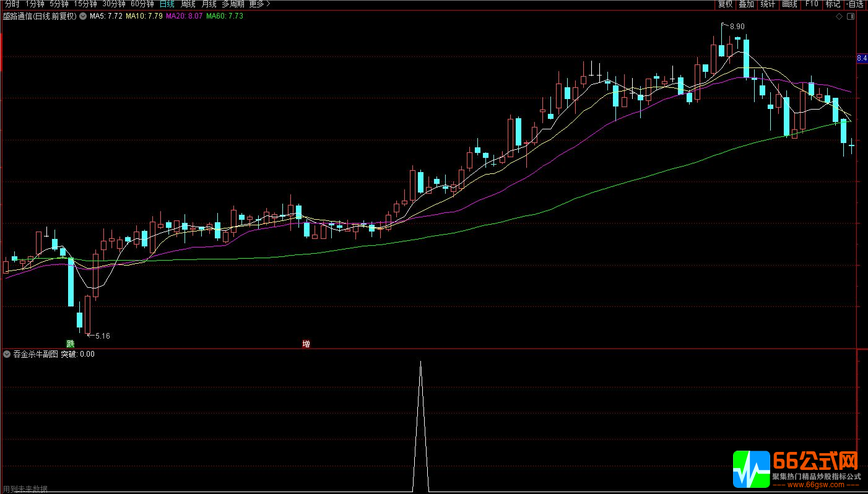Select the 日线 daily chart tab
This screenshot has height=494, width=868.
tap(167, 4)
